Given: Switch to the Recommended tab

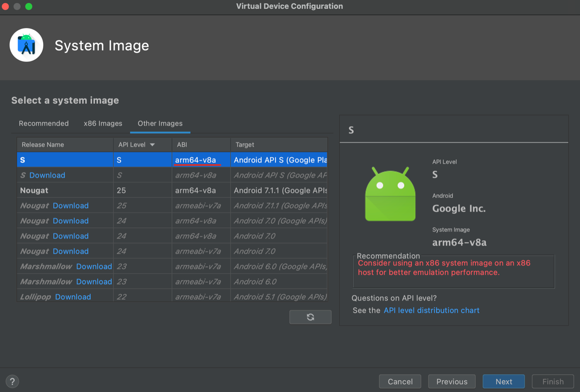Looking at the screenshot, I should tap(43, 123).
